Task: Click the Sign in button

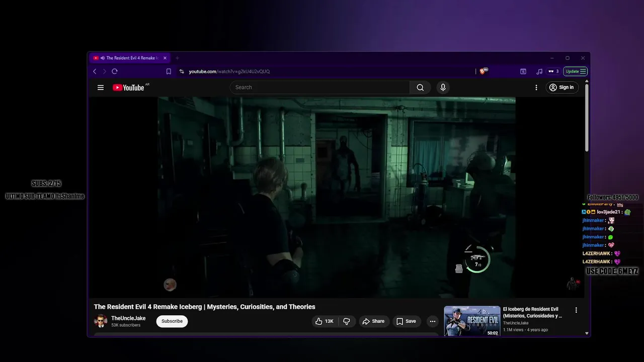Action: (562, 87)
